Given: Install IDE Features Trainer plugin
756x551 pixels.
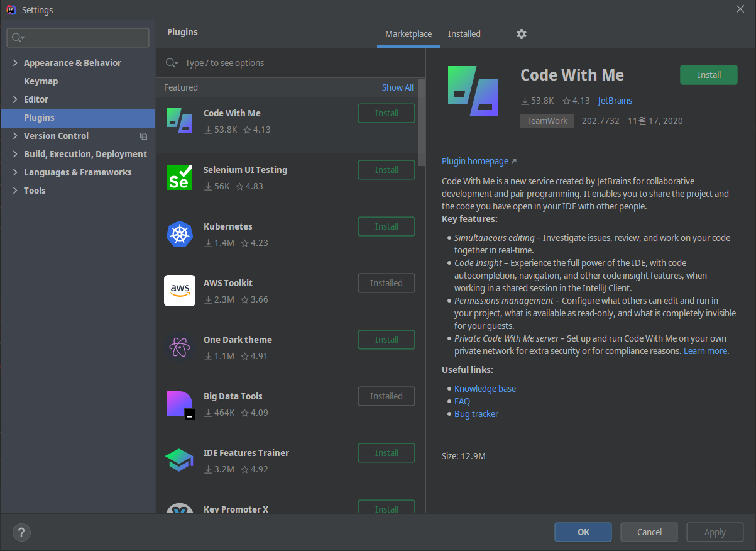Looking at the screenshot, I should coord(386,453).
